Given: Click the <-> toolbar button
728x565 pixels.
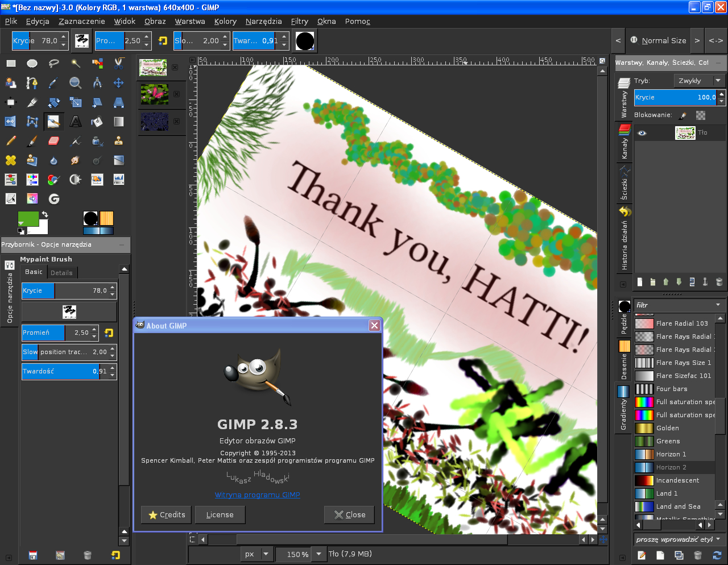Looking at the screenshot, I should [715, 40].
